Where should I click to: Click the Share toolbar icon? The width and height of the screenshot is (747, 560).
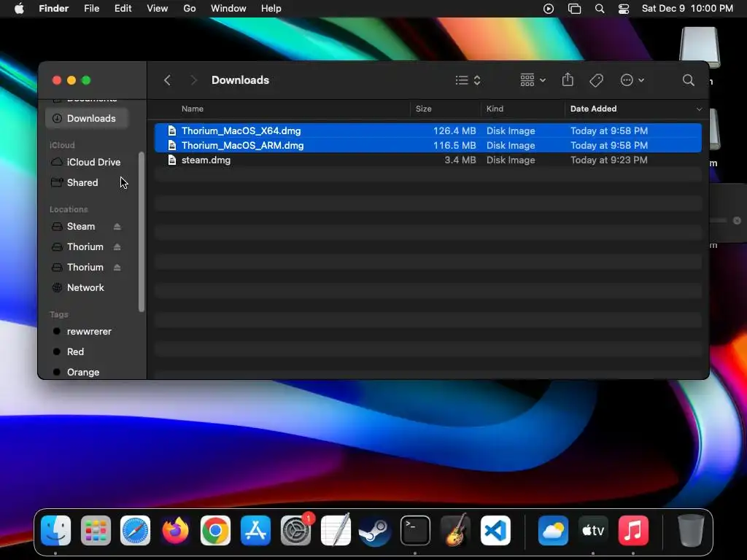(568, 79)
